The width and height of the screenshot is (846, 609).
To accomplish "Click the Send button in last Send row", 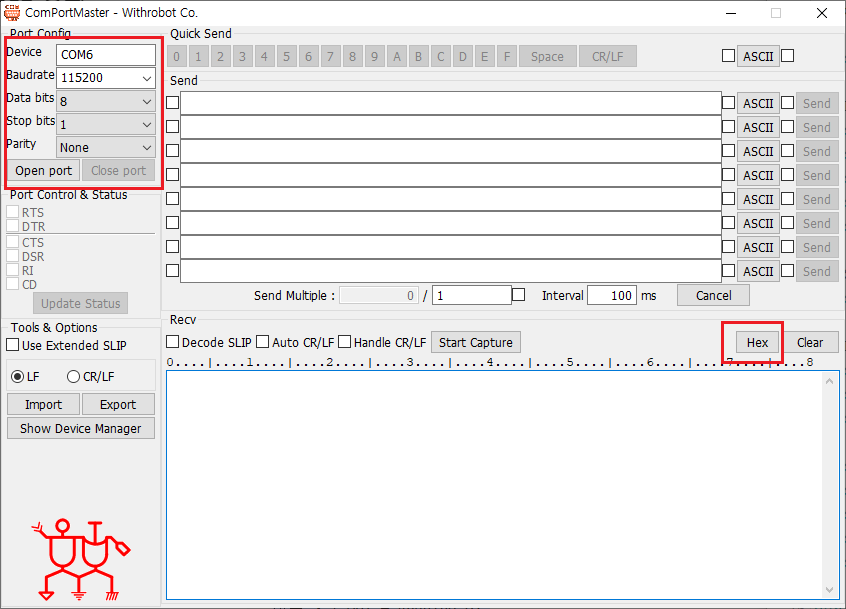I will click(x=817, y=271).
